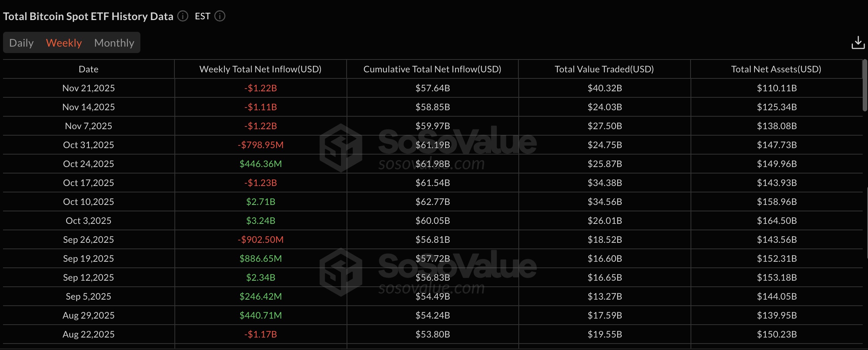Select the Nov 21,2025 row
Viewport: 868px width, 350px height.
click(x=88, y=88)
